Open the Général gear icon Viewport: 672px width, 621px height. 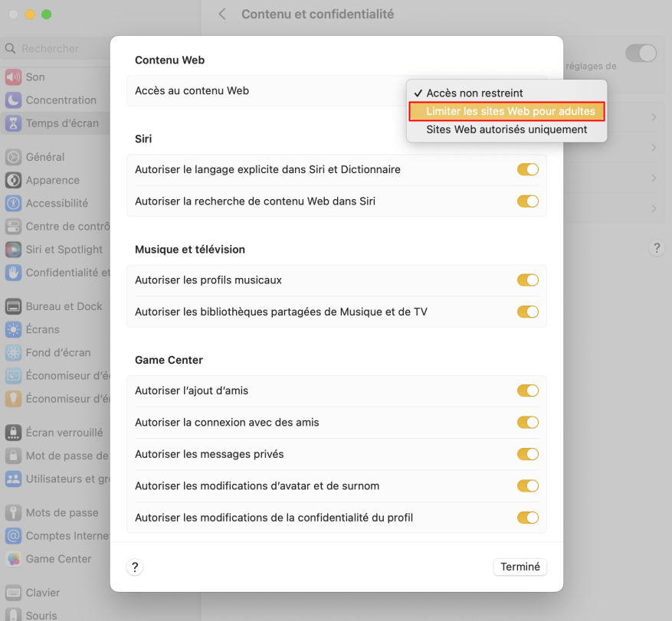tap(13, 157)
